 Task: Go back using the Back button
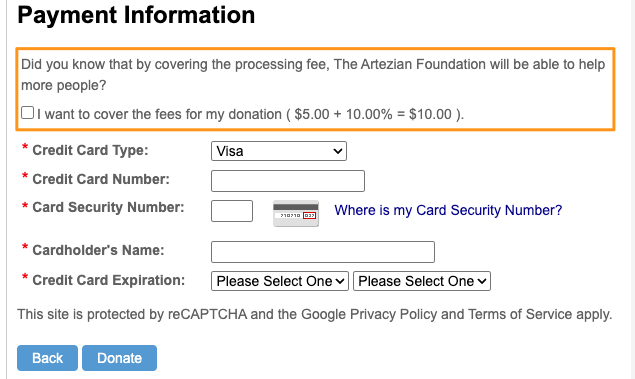(x=47, y=358)
